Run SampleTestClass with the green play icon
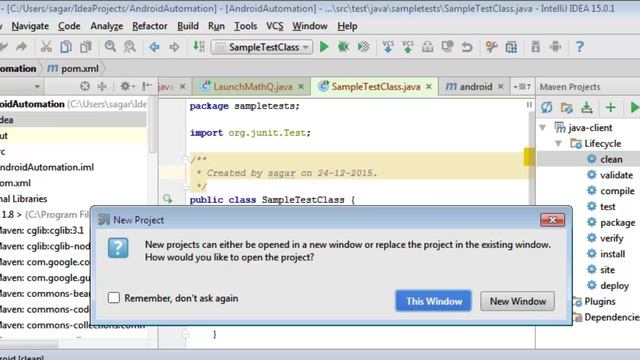The width and height of the screenshot is (640, 360). pyautogui.click(x=324, y=47)
